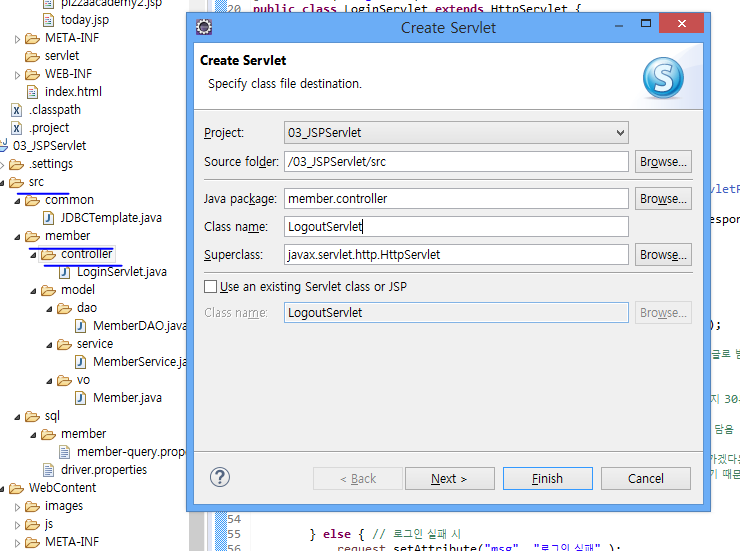
Task: Click the help question mark icon
Action: pos(221,478)
